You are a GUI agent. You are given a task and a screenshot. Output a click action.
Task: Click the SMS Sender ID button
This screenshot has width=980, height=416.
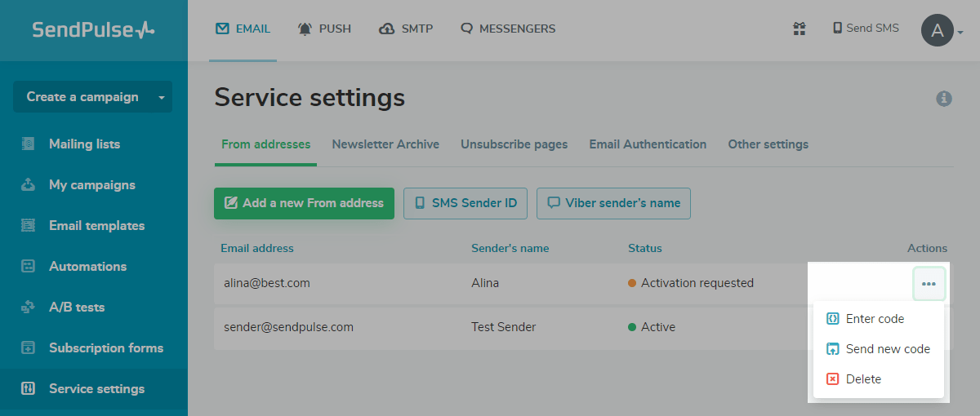[465, 203]
